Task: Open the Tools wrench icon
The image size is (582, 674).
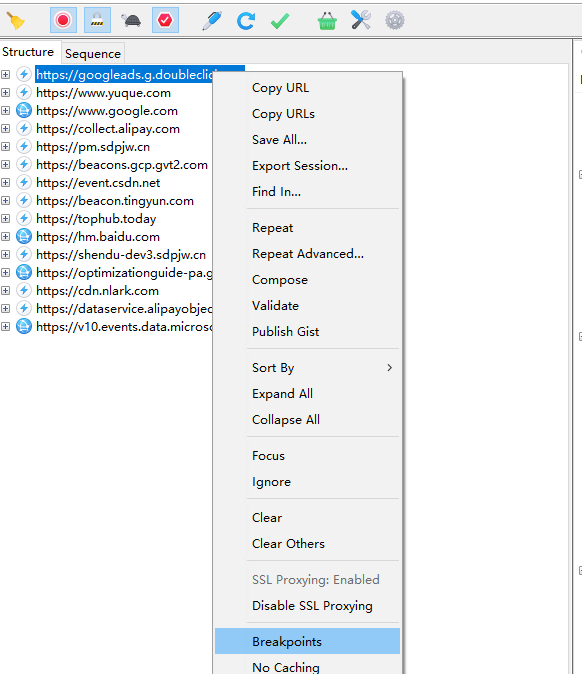Action: point(361,20)
